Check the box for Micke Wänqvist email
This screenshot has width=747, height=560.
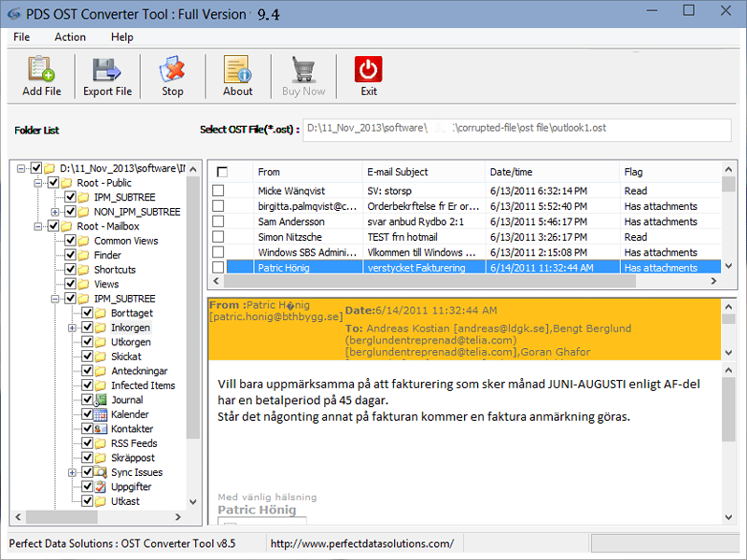click(218, 191)
